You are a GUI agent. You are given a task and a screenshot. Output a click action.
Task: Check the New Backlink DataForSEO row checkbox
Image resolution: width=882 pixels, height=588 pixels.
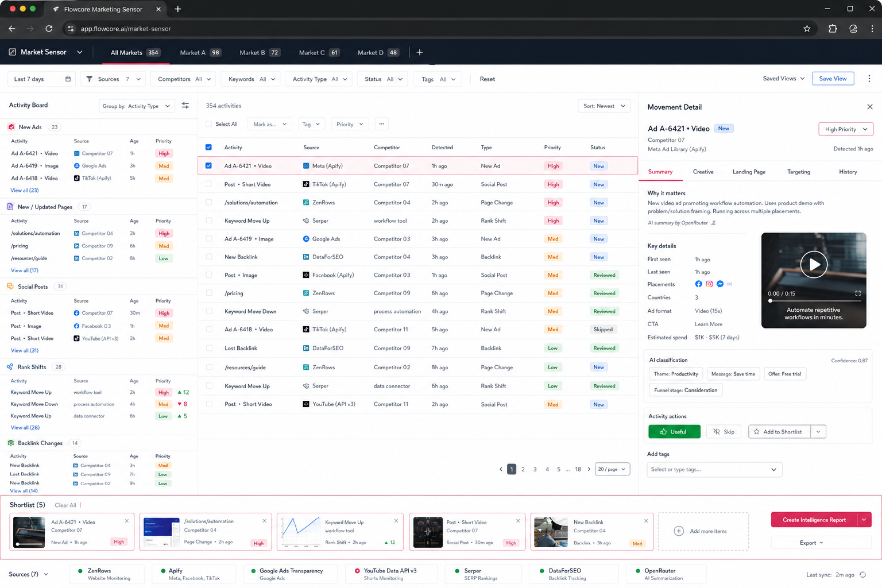[208, 257]
